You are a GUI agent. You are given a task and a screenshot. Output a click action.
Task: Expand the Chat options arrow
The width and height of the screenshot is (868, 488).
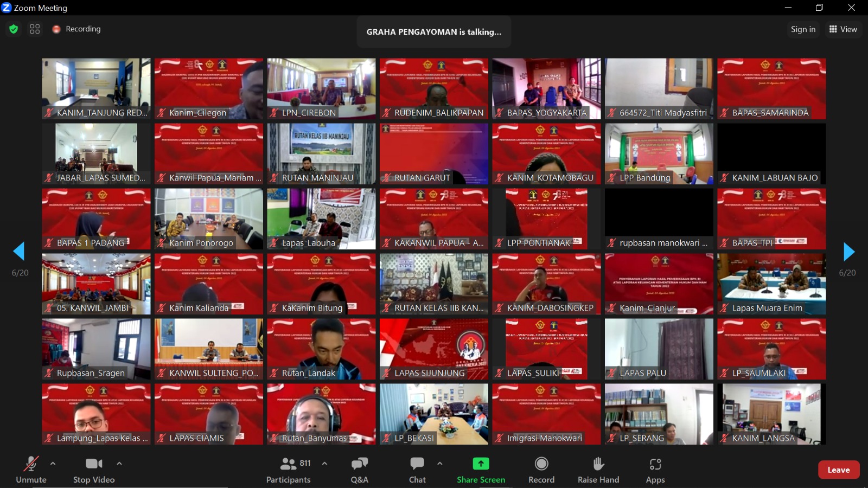pyautogui.click(x=439, y=464)
